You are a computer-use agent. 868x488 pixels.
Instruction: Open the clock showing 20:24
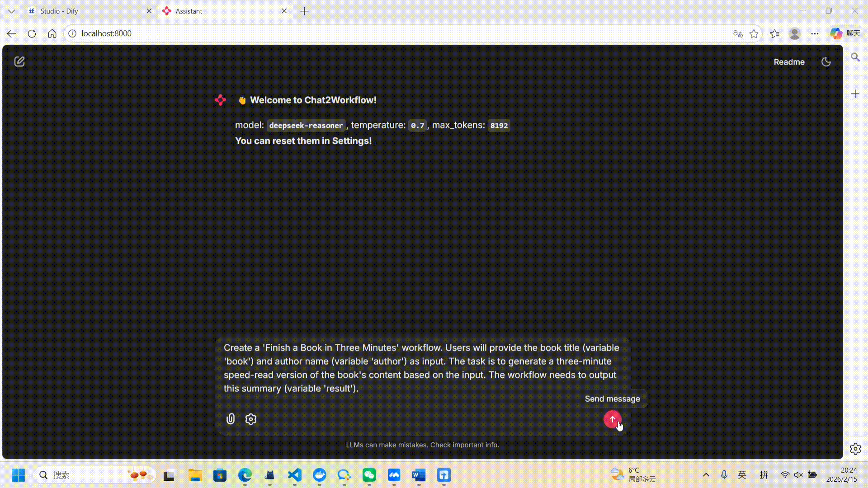(x=841, y=475)
